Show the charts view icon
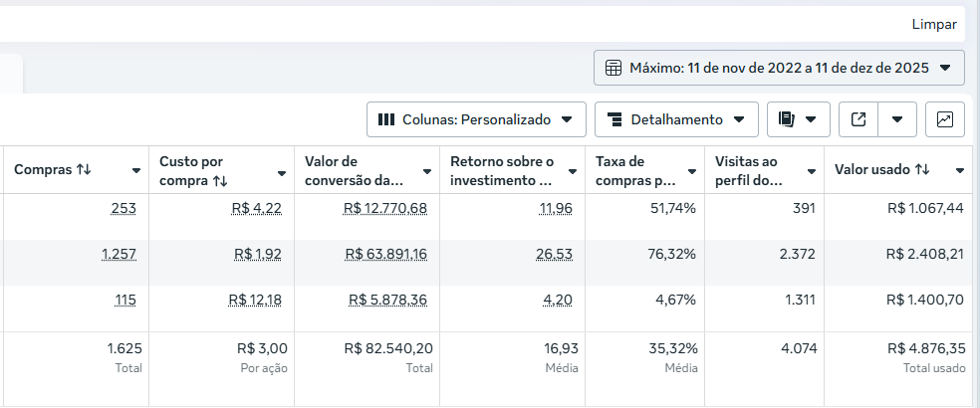Screen dimensions: 980x408 [x=944, y=119]
